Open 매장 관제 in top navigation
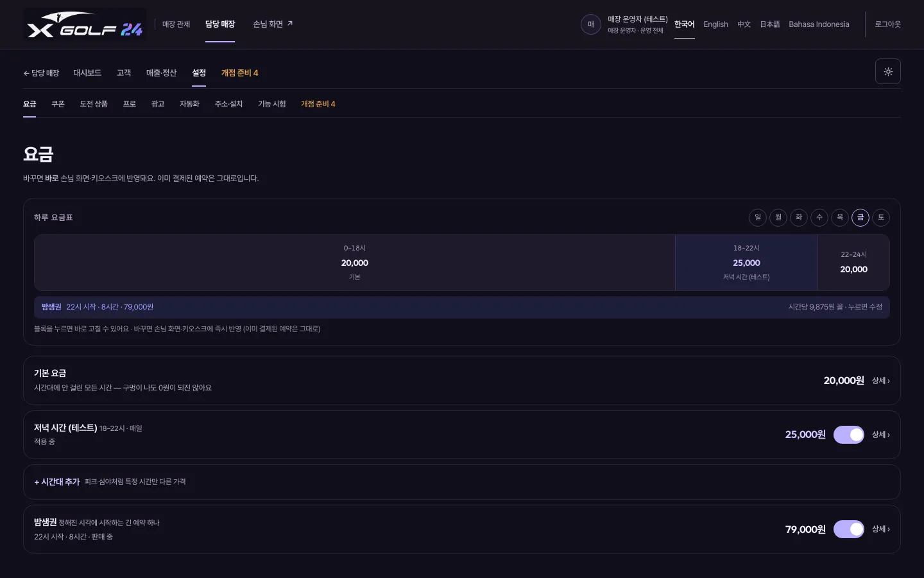Image resolution: width=924 pixels, height=578 pixels. point(176,24)
